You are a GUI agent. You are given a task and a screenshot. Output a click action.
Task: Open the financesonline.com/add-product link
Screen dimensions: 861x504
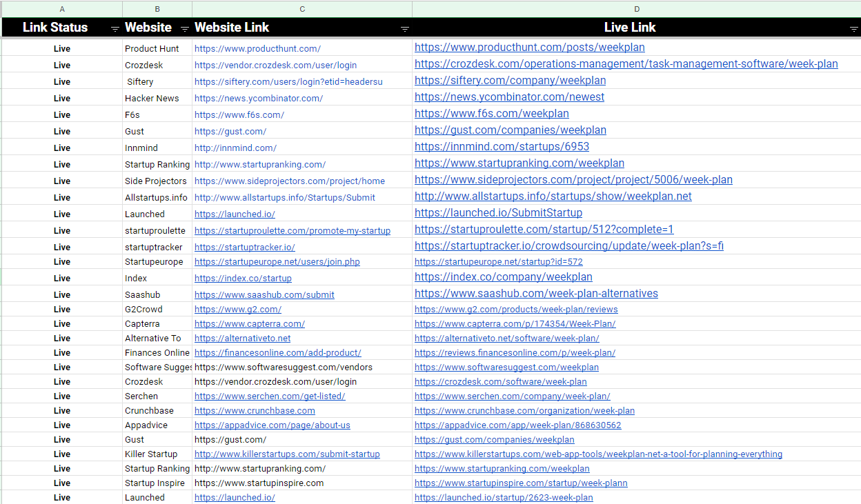(278, 353)
